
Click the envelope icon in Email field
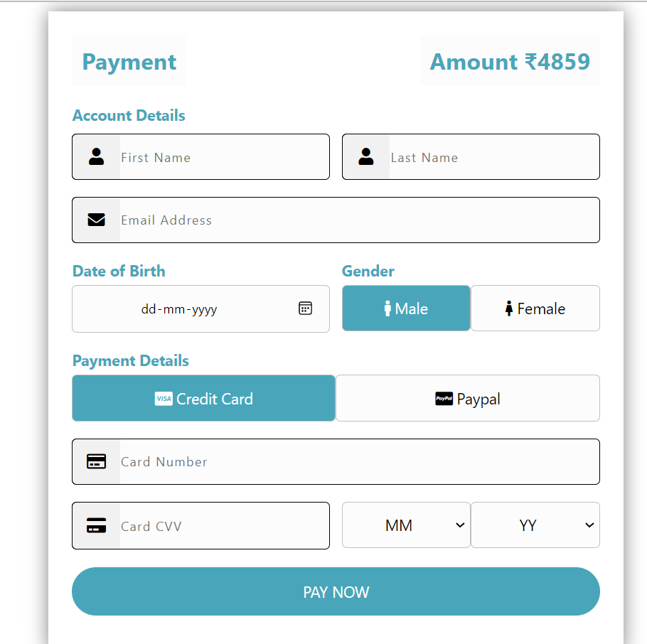pyautogui.click(x=96, y=220)
